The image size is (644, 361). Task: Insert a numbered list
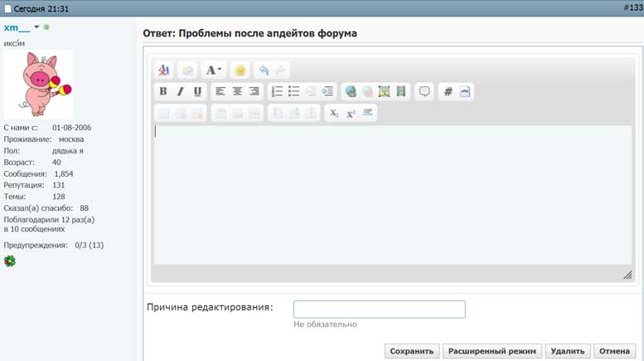tap(277, 91)
